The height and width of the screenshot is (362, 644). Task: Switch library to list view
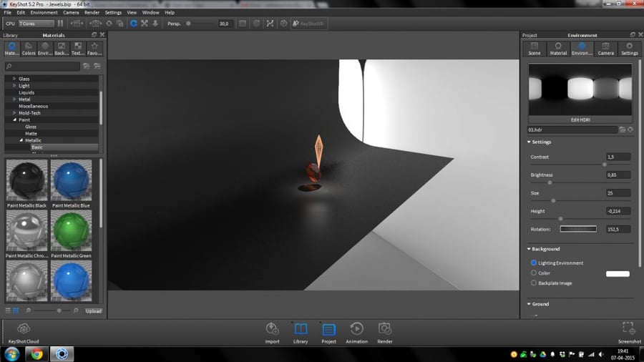point(8,310)
